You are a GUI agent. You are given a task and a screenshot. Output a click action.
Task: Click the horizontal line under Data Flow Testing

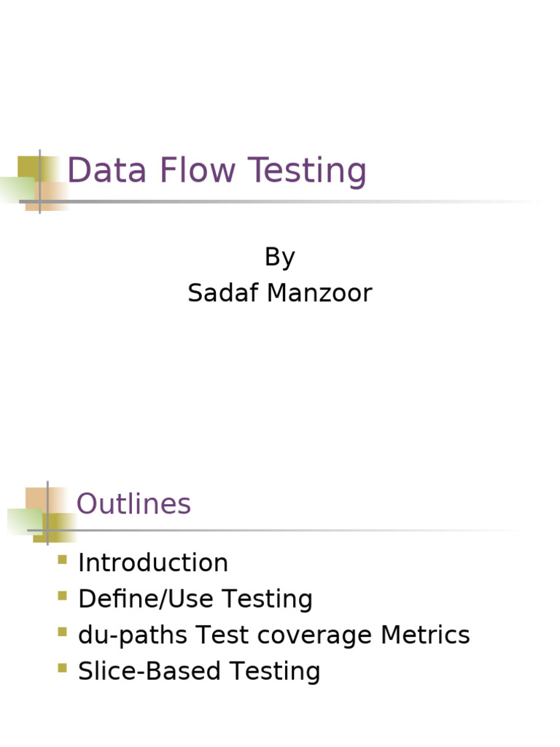click(x=292, y=201)
